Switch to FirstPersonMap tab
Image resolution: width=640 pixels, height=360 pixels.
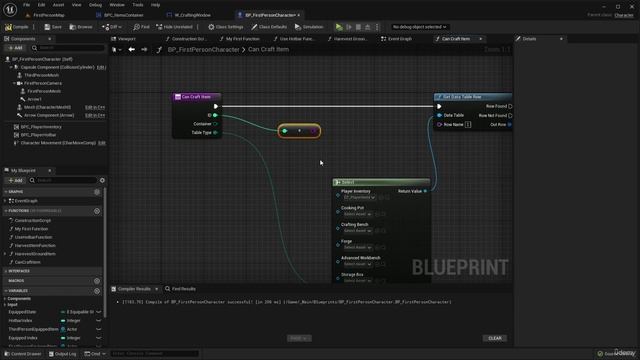click(x=49, y=15)
